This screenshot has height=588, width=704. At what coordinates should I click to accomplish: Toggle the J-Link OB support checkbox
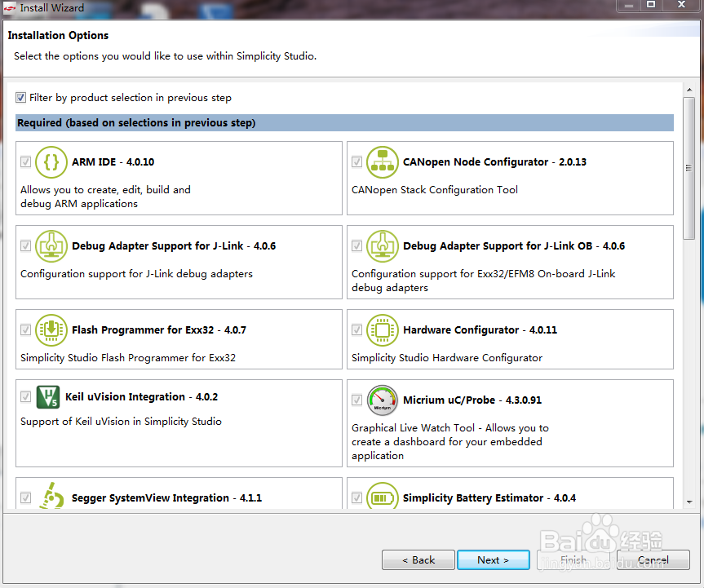click(x=357, y=245)
